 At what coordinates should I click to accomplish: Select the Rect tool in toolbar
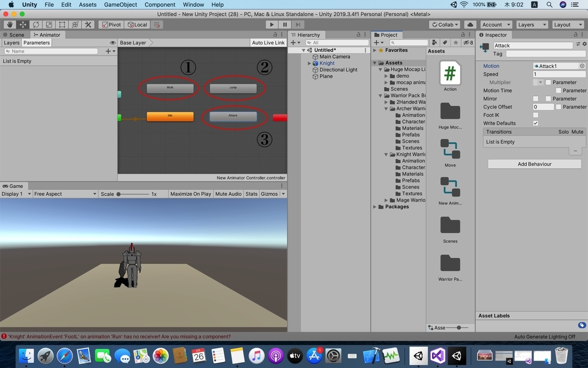click(x=62, y=25)
